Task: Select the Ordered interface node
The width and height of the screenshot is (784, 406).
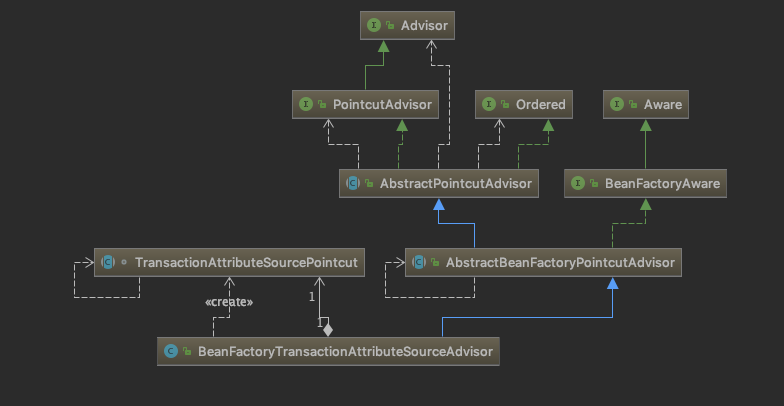Action: point(524,104)
